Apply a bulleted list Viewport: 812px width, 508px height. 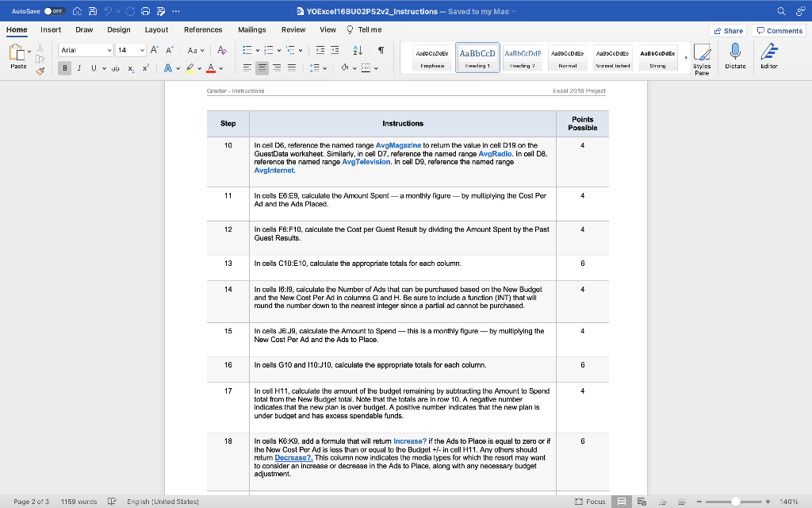247,50
